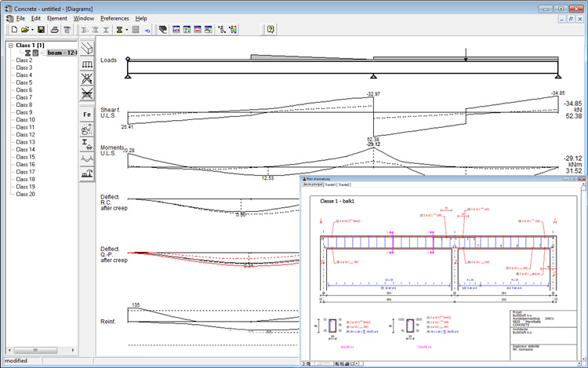The width and height of the screenshot is (588, 368).
Task: Open the Element menu
Action: (57, 17)
